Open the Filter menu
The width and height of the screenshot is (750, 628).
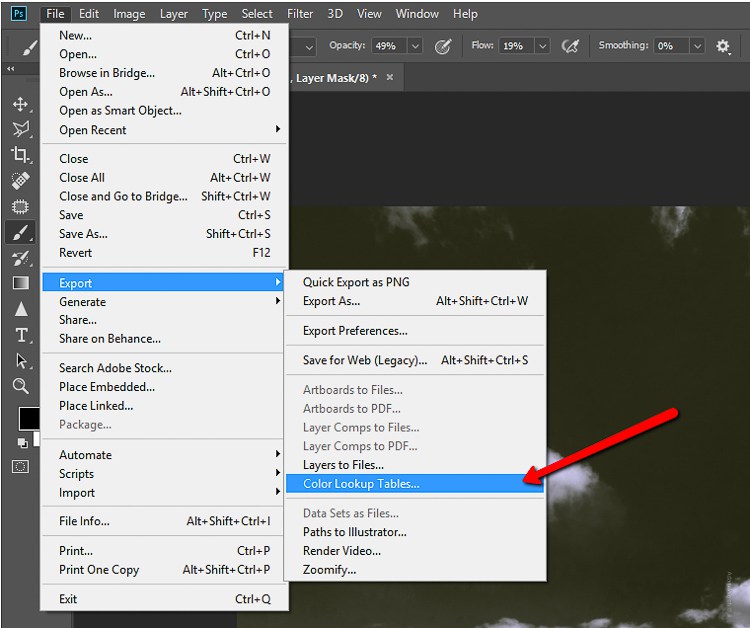coord(300,14)
